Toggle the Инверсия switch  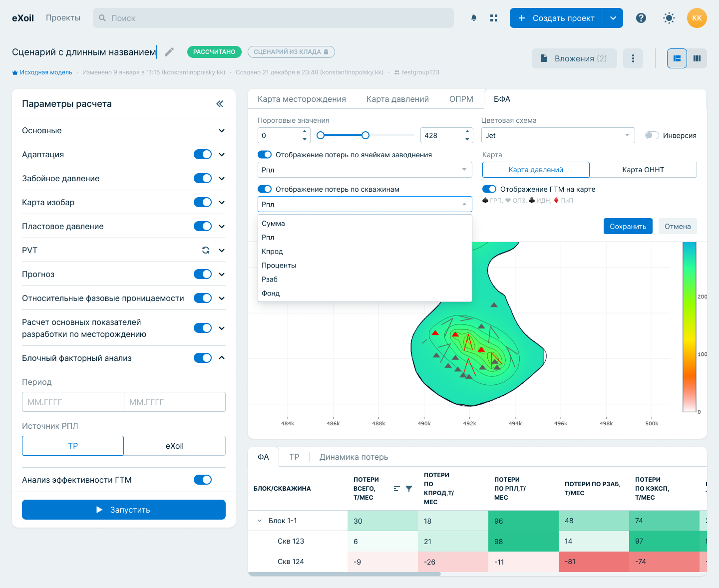[652, 135]
